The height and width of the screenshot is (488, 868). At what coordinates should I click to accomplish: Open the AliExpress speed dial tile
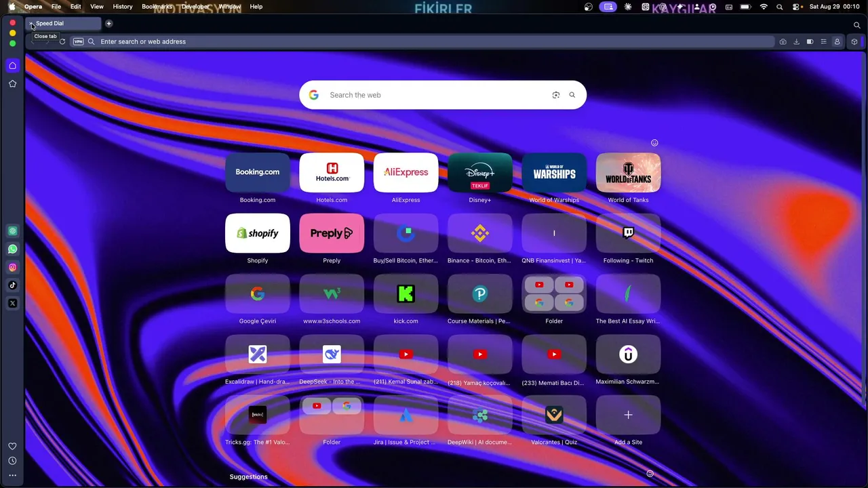pyautogui.click(x=406, y=173)
